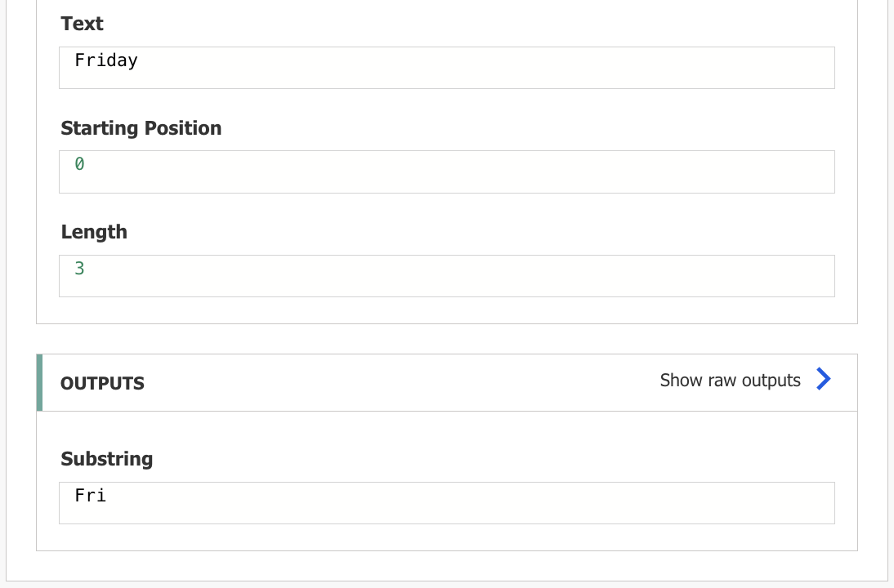Viewport: 894px width, 588px height.
Task: Select the Length input field
Action: click(446, 276)
